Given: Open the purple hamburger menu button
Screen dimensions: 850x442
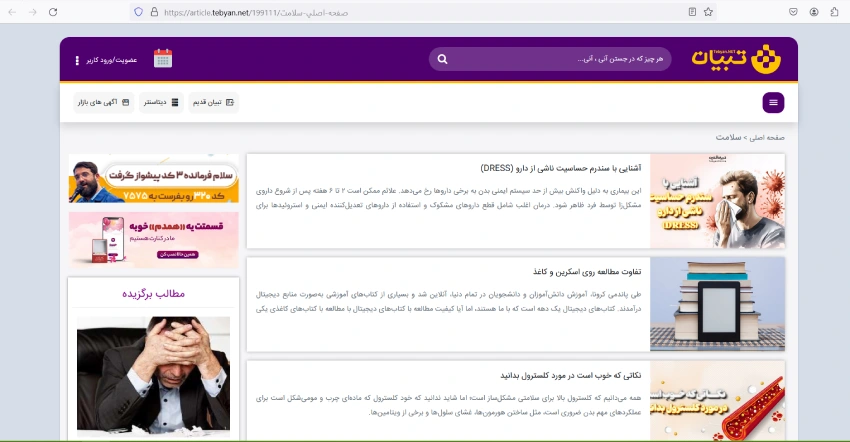Looking at the screenshot, I should 773,103.
